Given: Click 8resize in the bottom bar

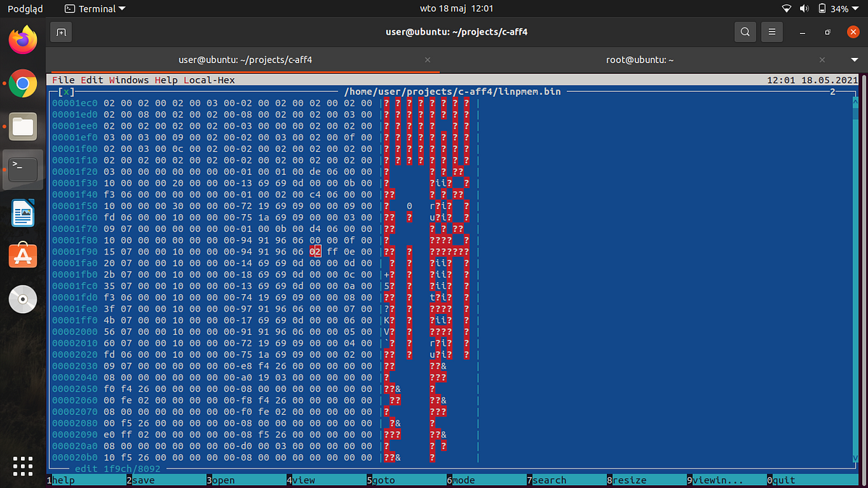Looking at the screenshot, I should coord(627,480).
